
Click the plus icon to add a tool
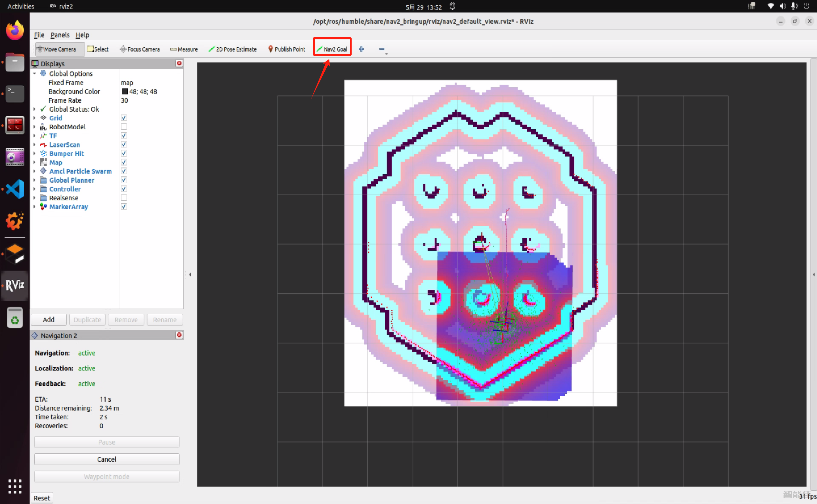[361, 49]
